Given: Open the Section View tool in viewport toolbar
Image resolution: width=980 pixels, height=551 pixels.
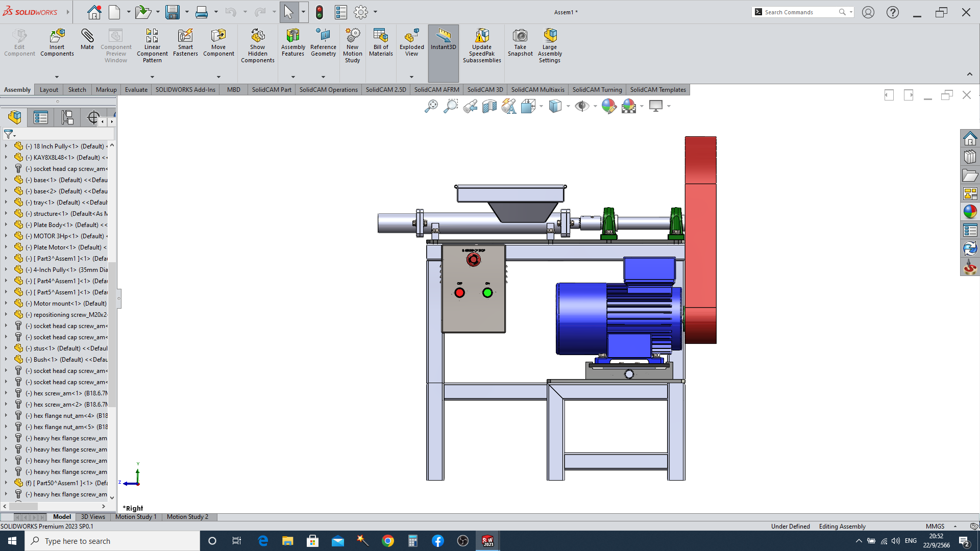Looking at the screenshot, I should click(x=489, y=106).
